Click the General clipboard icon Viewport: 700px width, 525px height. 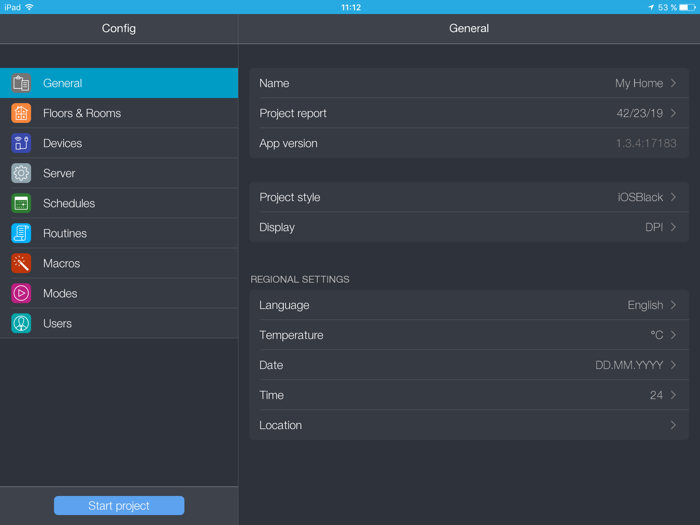pyautogui.click(x=21, y=83)
